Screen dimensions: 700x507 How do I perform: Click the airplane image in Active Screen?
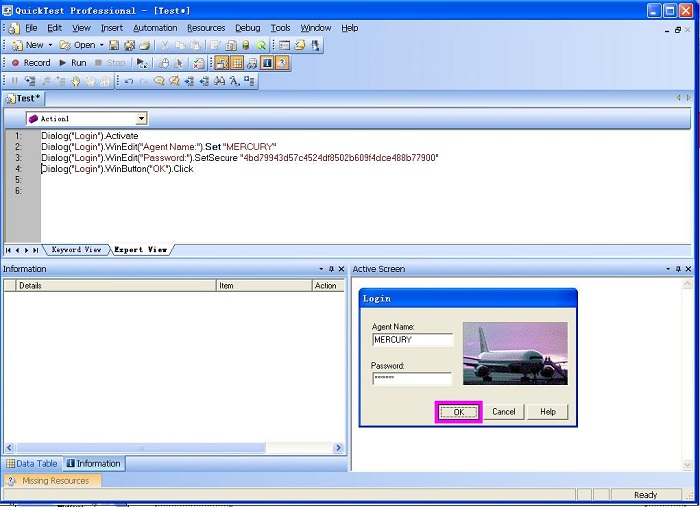click(x=515, y=353)
